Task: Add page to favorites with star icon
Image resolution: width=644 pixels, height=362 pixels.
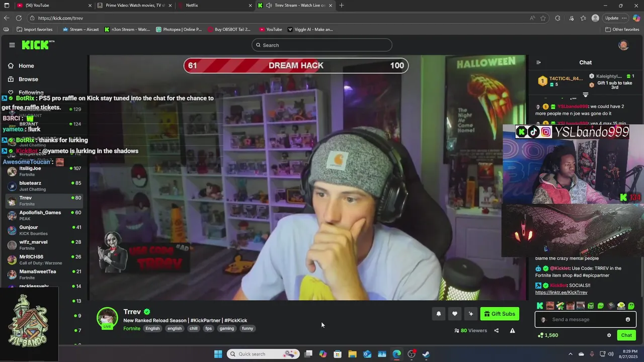Action: click(543, 18)
